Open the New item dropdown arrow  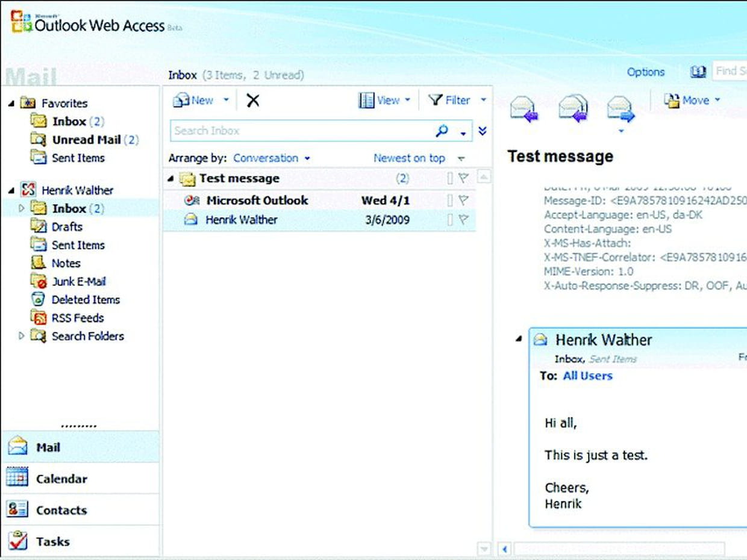pyautogui.click(x=226, y=100)
